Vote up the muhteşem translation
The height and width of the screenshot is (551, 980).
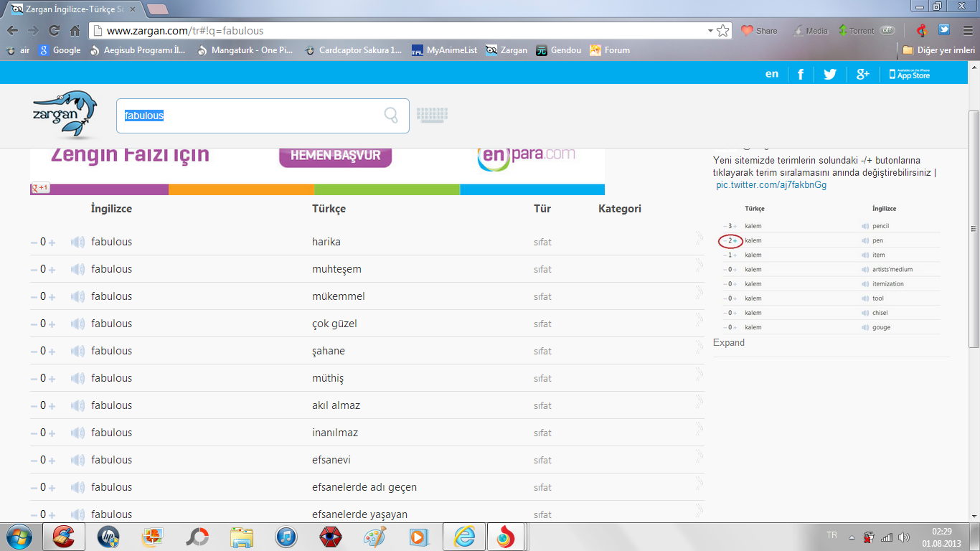tap(52, 270)
